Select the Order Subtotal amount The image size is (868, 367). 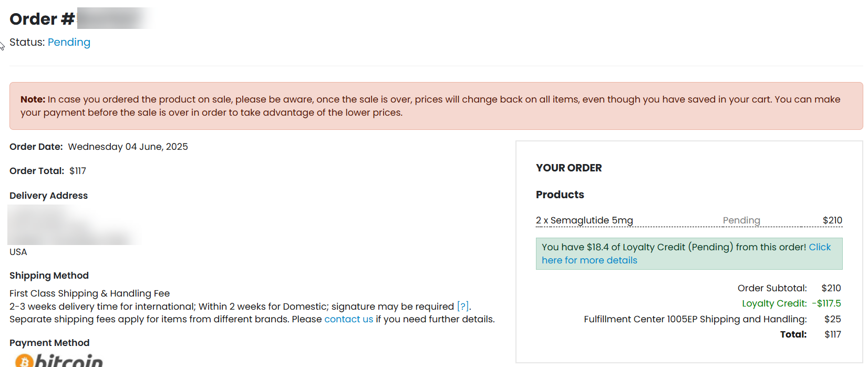[x=831, y=288]
